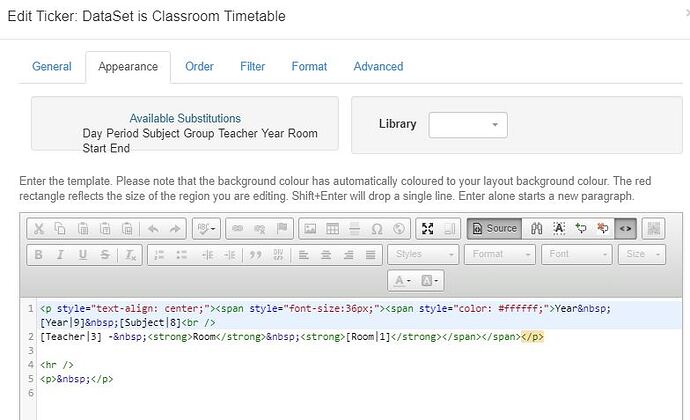
Task: Go to the Filter tab
Action: 253,67
